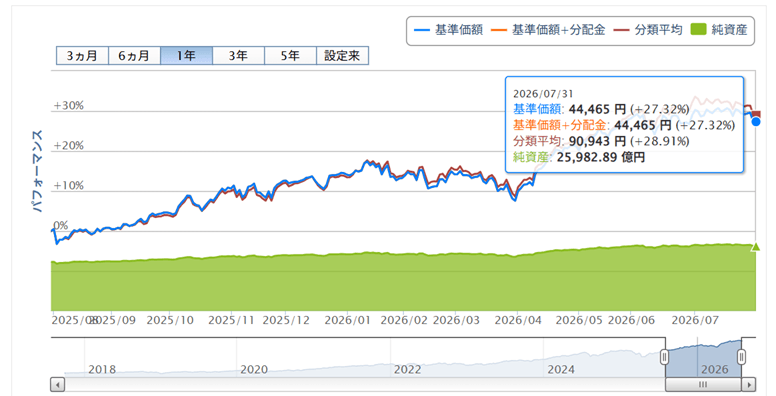Viewport: 776px width, 396px height.
Task: Click the 2026/03 x-axis label
Action: 456,320
